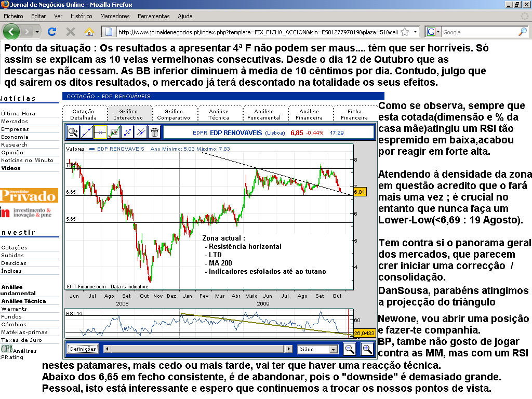
Task: Click the Firefox logo in title bar
Action: pos(5,4)
